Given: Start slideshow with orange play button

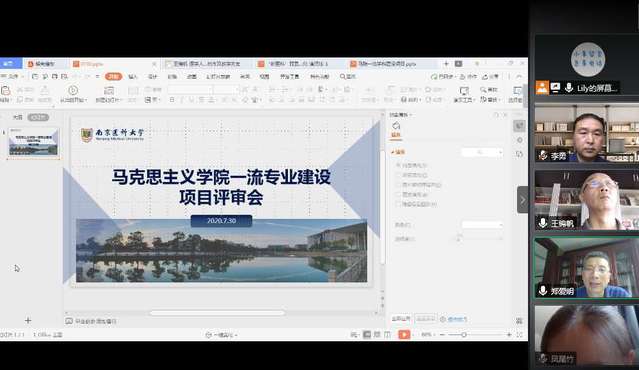Looking at the screenshot, I should click(x=404, y=335).
